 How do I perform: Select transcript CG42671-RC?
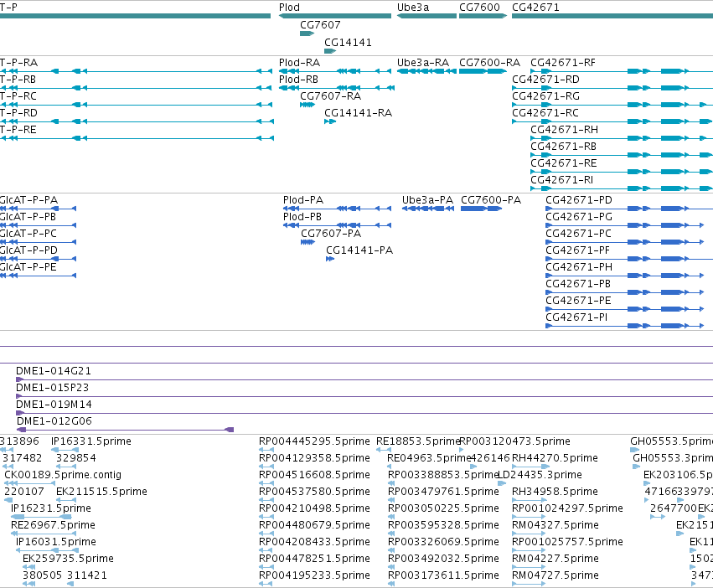(x=545, y=113)
